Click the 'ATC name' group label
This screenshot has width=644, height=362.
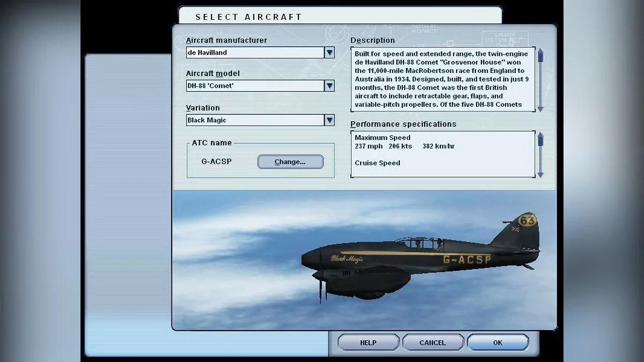[212, 143]
